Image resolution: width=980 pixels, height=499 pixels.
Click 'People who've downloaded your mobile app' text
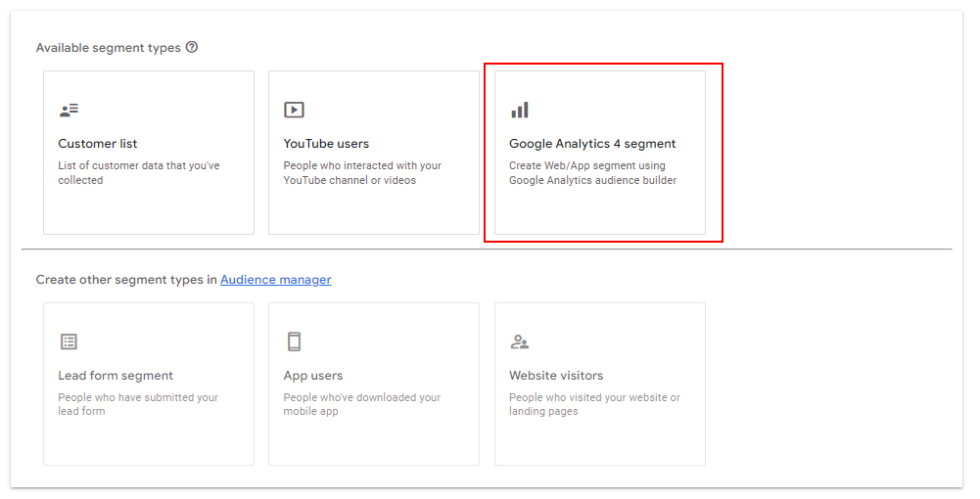(362, 404)
